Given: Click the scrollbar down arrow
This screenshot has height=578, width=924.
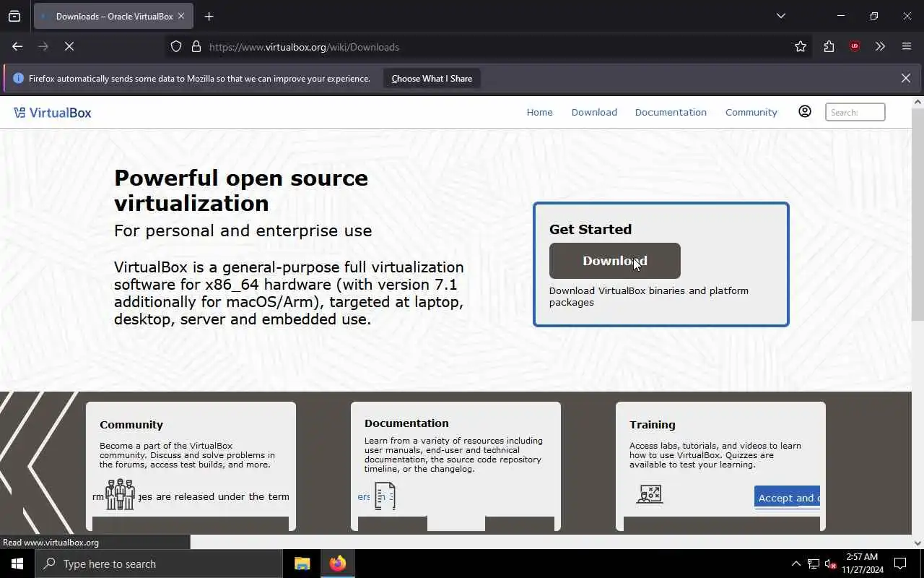Looking at the screenshot, I should coord(918,543).
